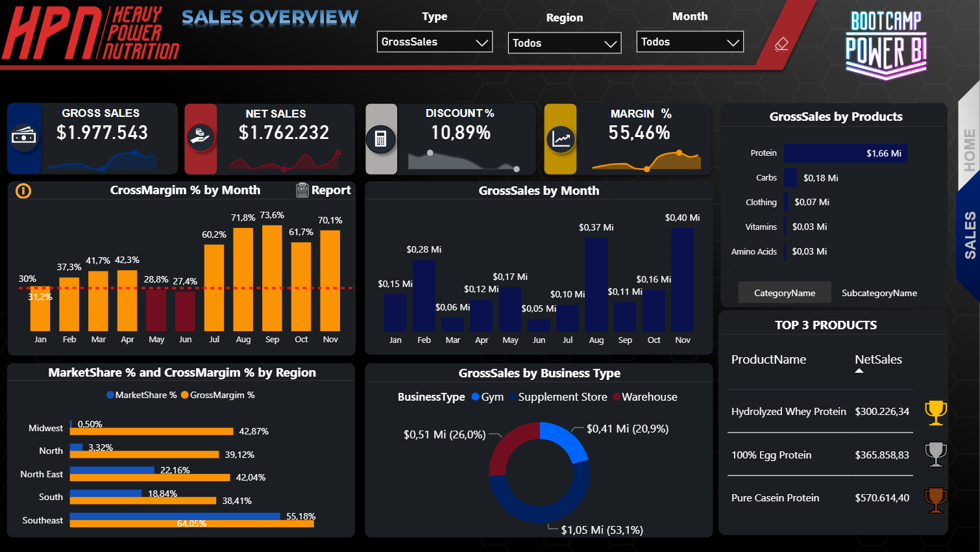980x552 pixels.
Task: Click the Margin chart-trend icon
Action: (x=561, y=138)
